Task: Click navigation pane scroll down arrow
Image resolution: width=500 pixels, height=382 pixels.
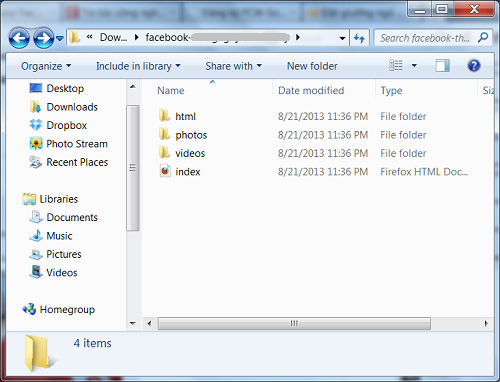Action: (133, 323)
